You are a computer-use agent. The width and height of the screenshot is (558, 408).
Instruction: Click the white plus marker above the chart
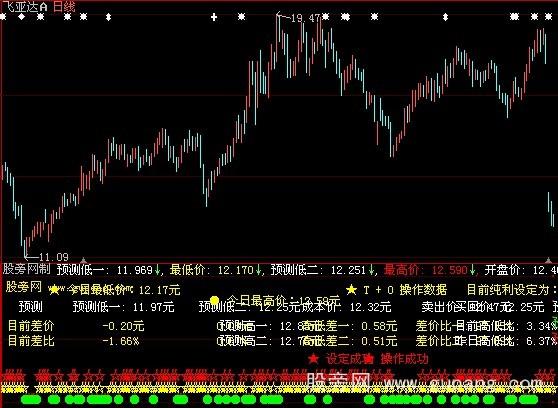coord(214,17)
